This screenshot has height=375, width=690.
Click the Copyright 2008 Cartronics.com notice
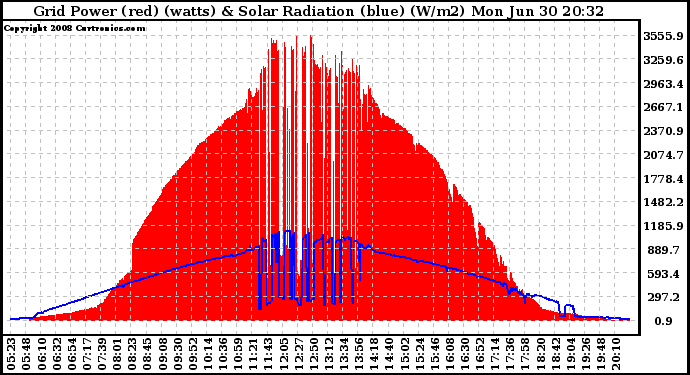point(74,28)
